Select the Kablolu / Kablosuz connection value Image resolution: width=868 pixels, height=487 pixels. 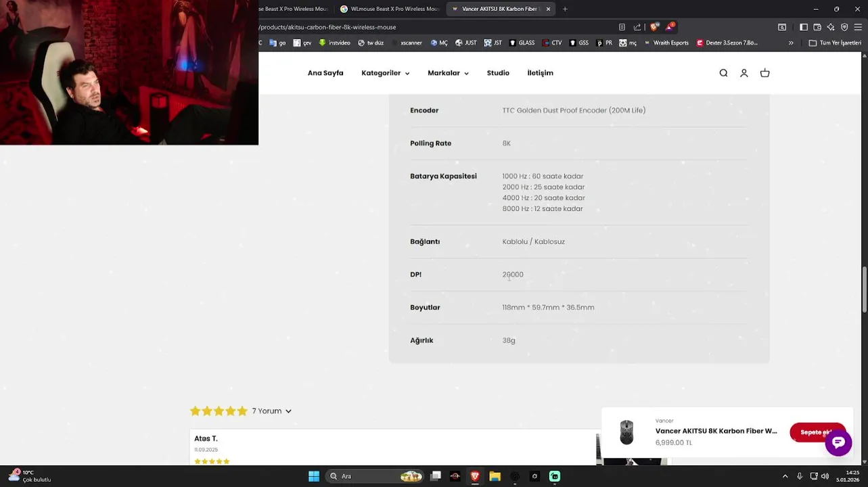click(x=533, y=241)
